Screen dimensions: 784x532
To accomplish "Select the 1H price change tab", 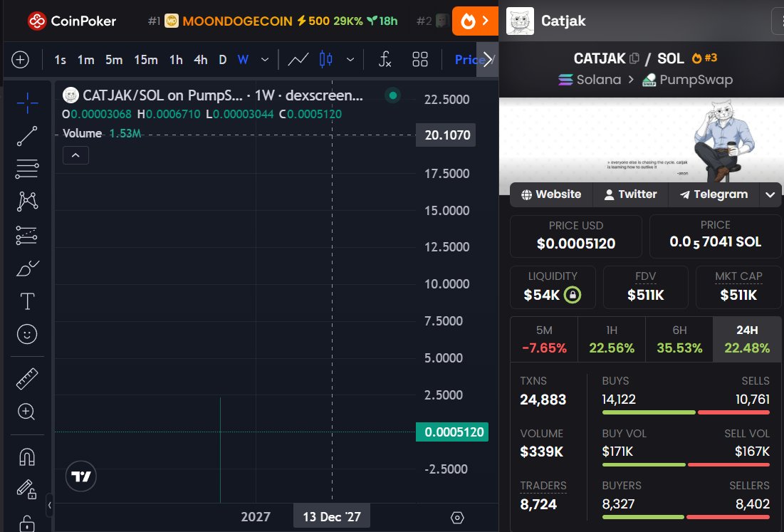I will click(612, 339).
